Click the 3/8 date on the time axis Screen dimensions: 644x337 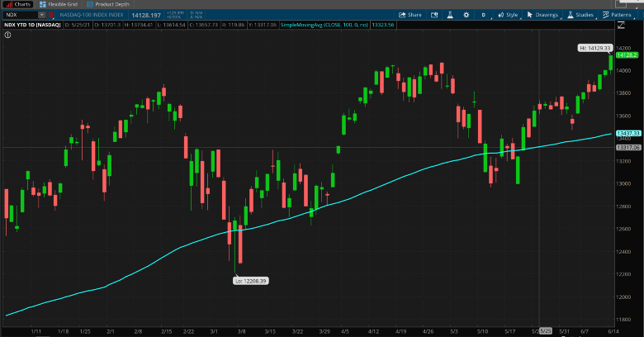click(x=241, y=331)
